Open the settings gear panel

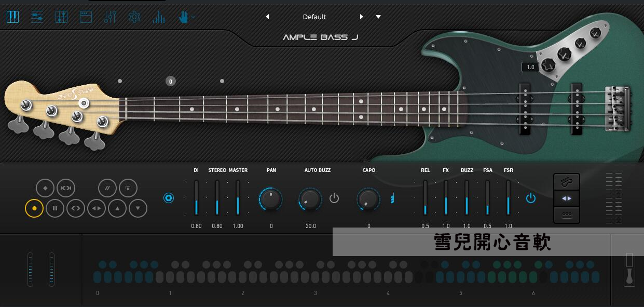tap(134, 17)
